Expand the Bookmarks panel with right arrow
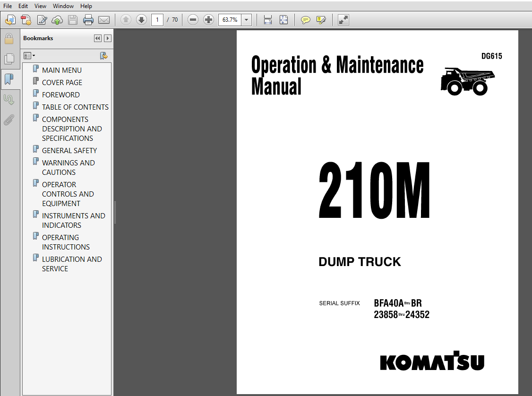The height and width of the screenshot is (396, 532). pos(108,38)
